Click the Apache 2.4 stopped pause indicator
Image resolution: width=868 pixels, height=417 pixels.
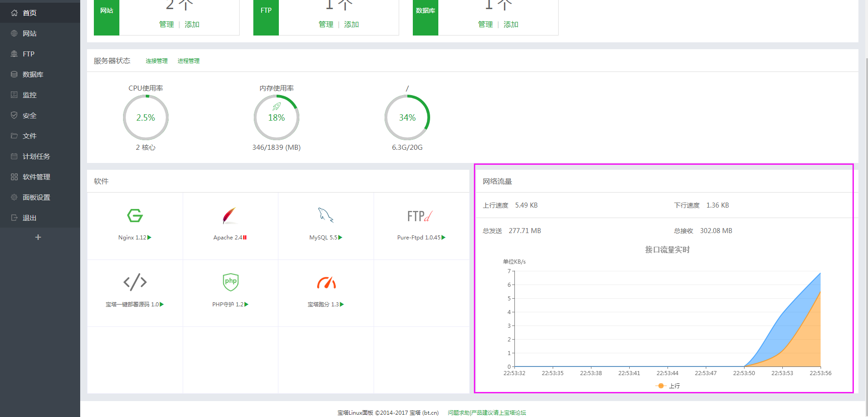(245, 238)
